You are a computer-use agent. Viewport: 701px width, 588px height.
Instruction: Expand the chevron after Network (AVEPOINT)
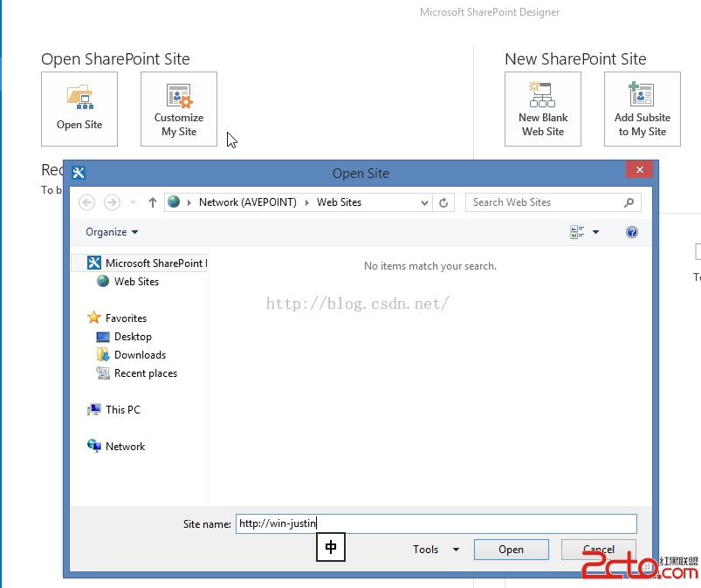307,202
